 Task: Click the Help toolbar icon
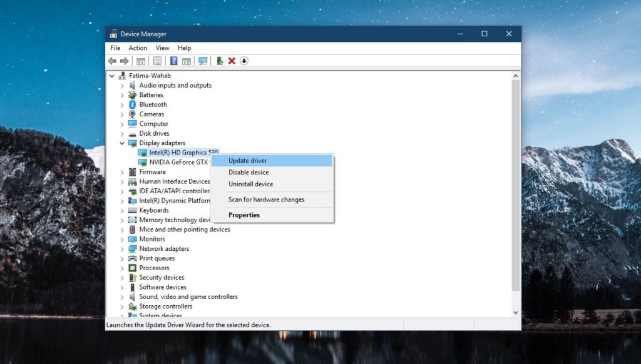[x=173, y=61]
